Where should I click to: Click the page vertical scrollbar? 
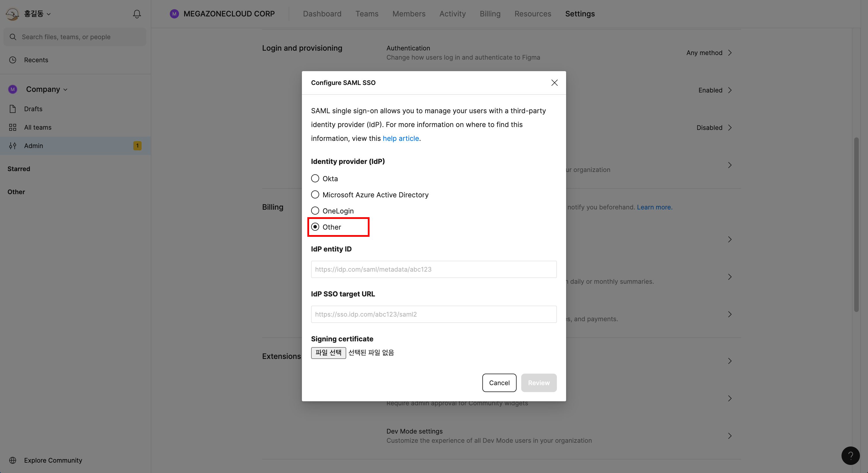point(856,224)
